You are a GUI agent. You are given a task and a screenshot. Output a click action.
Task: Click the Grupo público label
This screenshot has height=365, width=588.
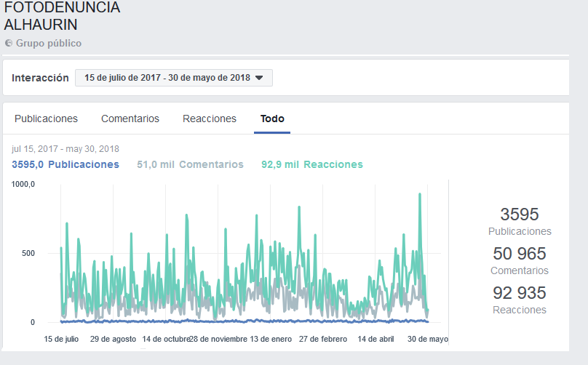(x=48, y=43)
